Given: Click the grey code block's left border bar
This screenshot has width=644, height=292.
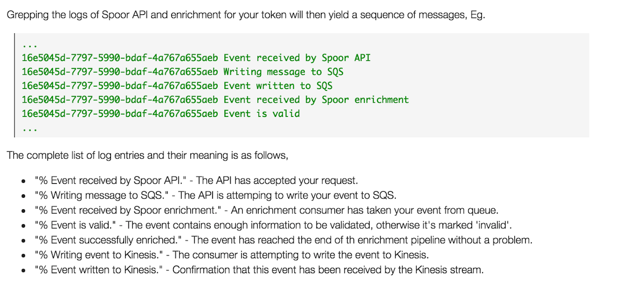Looking at the screenshot, I should click(x=15, y=85).
